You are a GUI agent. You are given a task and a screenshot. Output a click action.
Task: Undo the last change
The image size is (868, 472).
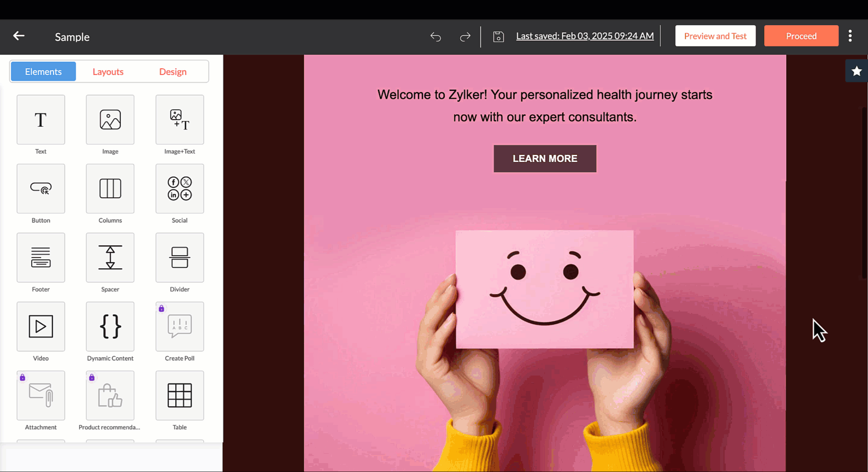tap(436, 36)
